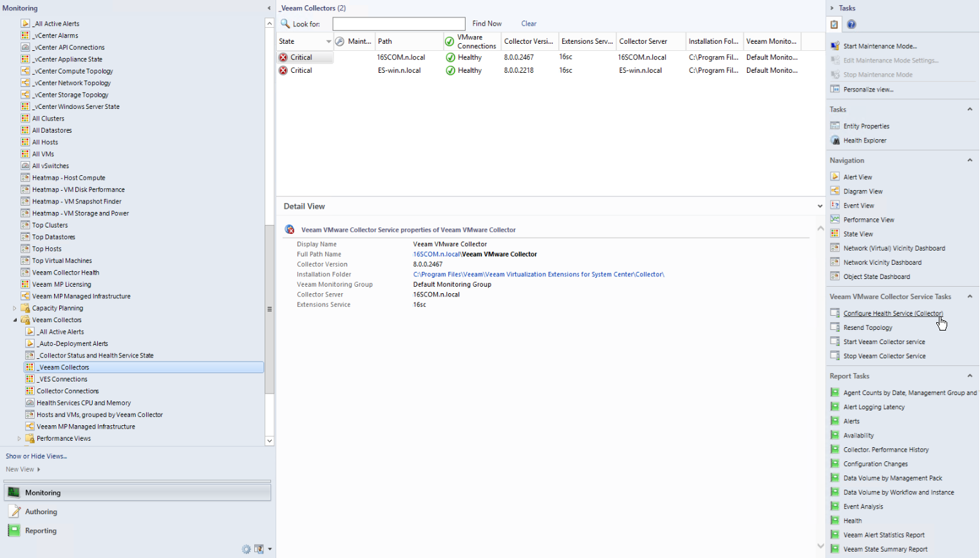Click the Stop Veeam Collector Service icon
Screen dimensions: 980x558
pos(835,356)
